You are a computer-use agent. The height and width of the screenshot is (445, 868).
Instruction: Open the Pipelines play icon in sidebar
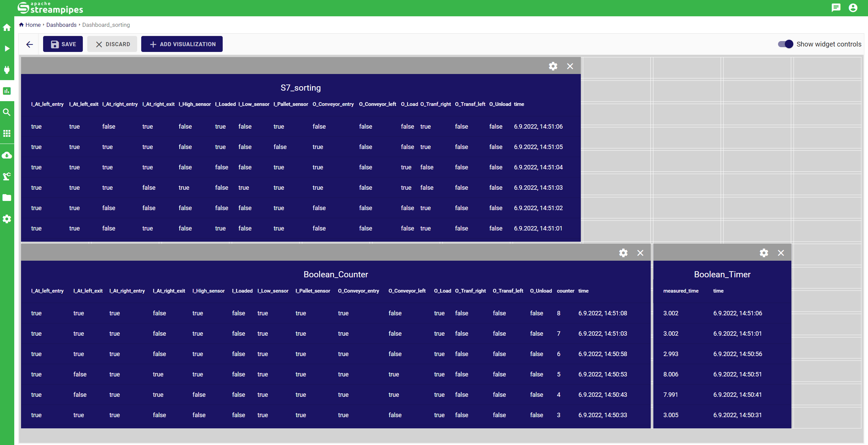click(x=7, y=49)
